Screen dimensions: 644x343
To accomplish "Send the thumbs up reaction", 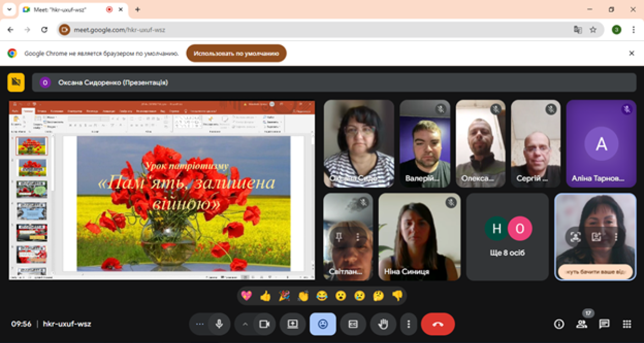I will pyautogui.click(x=265, y=295).
